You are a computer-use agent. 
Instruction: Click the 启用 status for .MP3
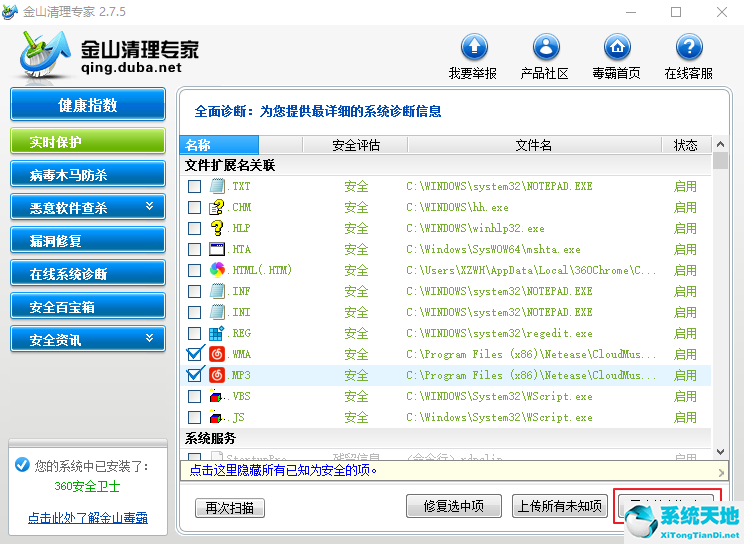685,375
